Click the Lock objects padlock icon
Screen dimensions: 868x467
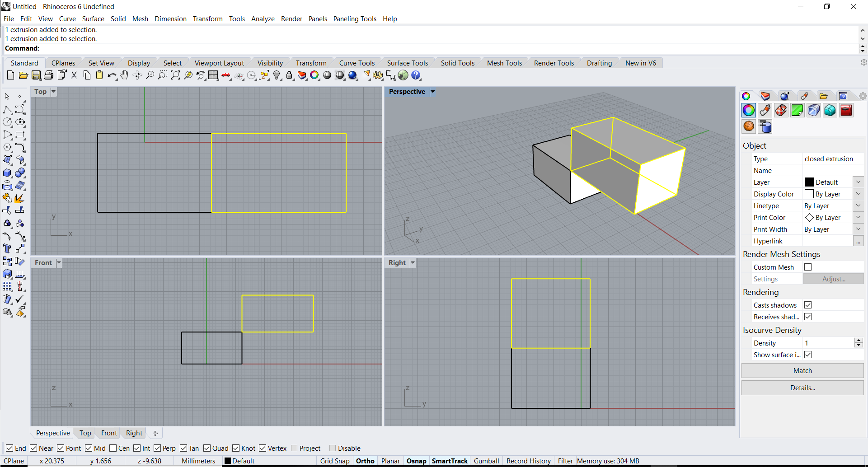(x=289, y=75)
